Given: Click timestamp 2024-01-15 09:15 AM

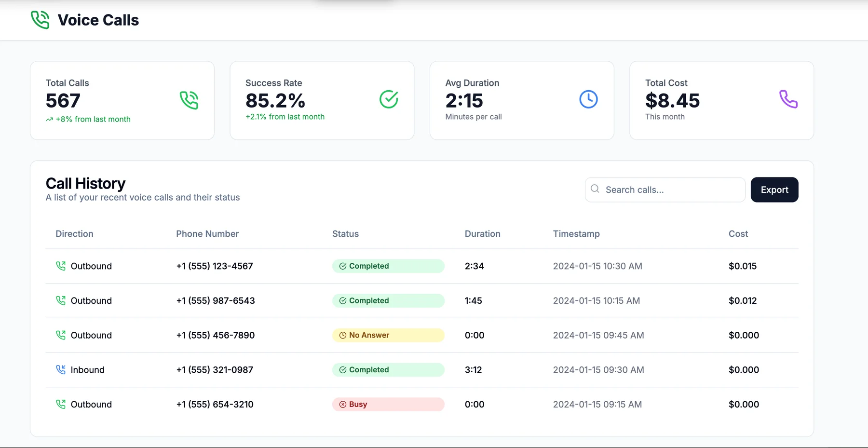Looking at the screenshot, I should click(597, 405).
